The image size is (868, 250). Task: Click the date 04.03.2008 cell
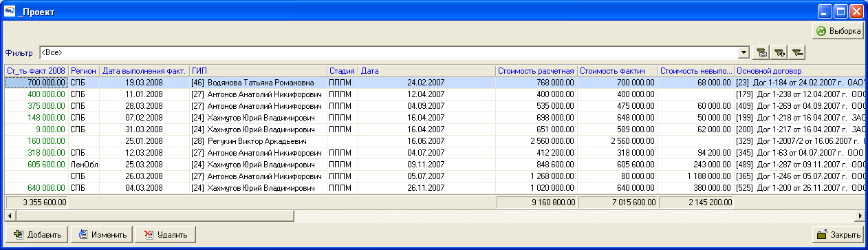tap(144, 188)
